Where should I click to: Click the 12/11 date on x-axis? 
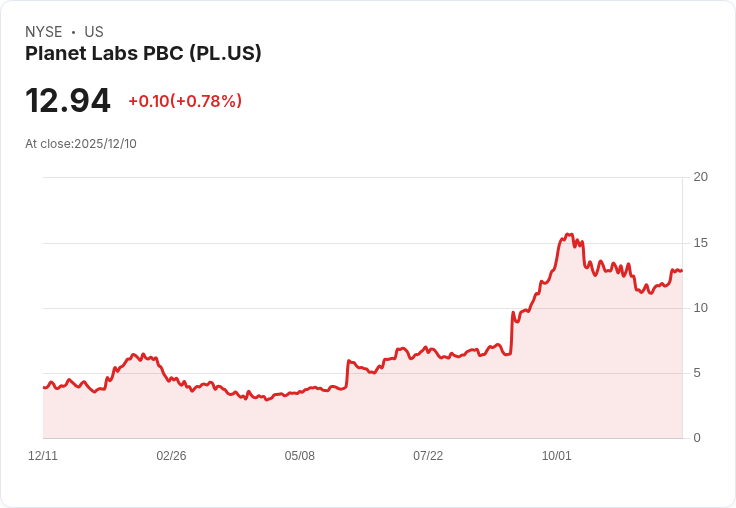coord(43,456)
